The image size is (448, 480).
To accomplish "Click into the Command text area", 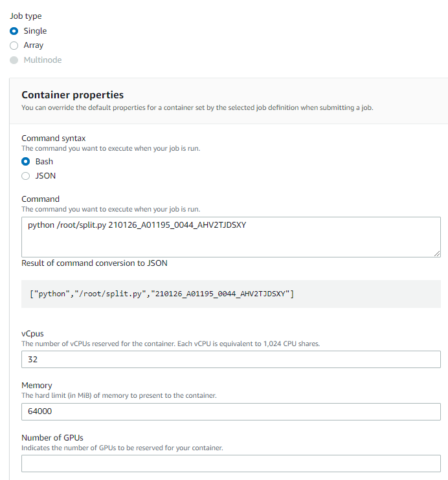I will 231,237.
